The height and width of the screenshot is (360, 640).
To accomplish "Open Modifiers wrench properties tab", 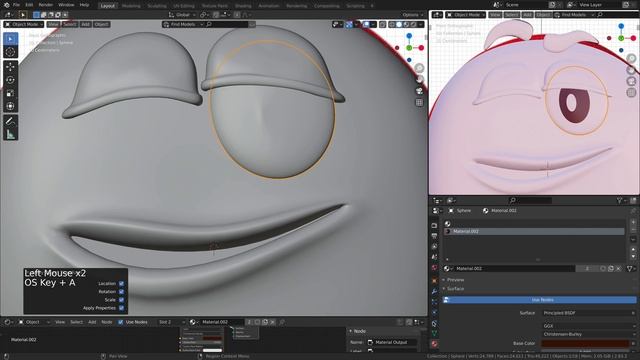I will (x=434, y=291).
